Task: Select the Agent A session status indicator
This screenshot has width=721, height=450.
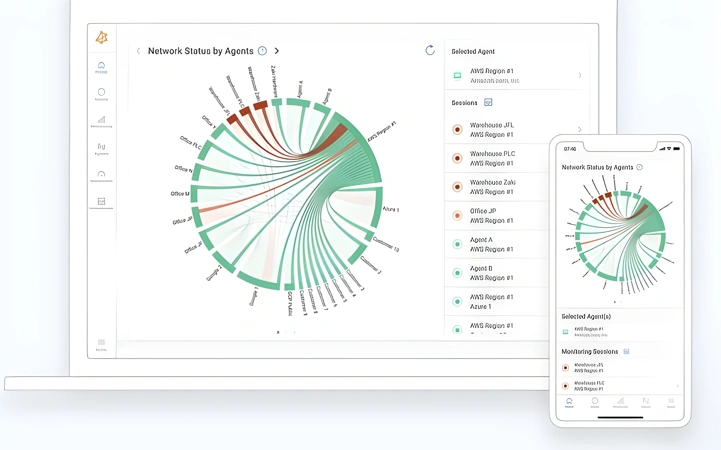Action: 457,244
